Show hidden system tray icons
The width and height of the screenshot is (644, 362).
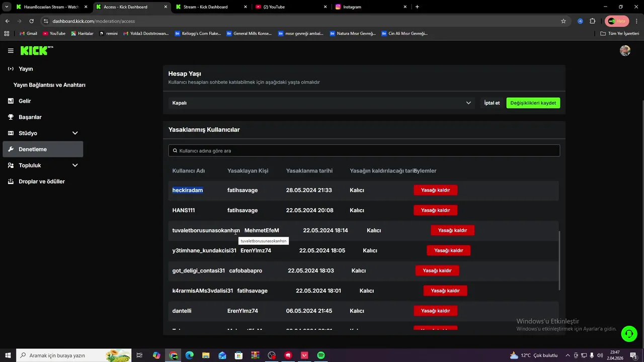click(568, 355)
